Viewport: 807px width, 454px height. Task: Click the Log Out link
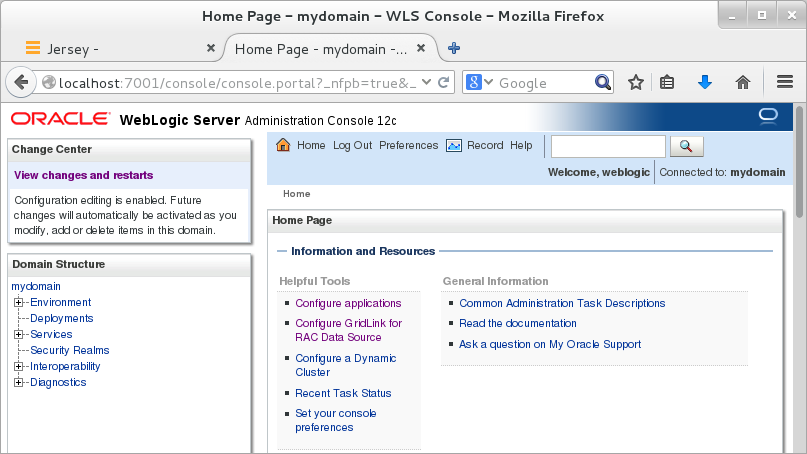(352, 146)
